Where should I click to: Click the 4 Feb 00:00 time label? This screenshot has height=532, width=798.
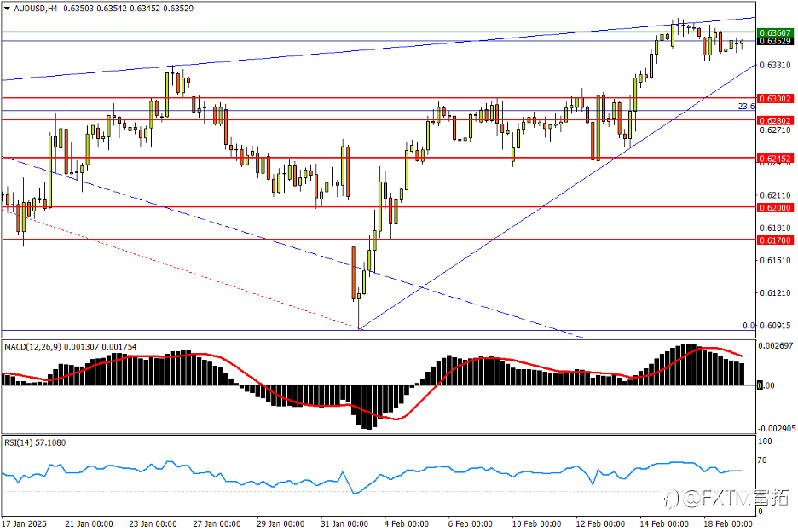pos(407,523)
